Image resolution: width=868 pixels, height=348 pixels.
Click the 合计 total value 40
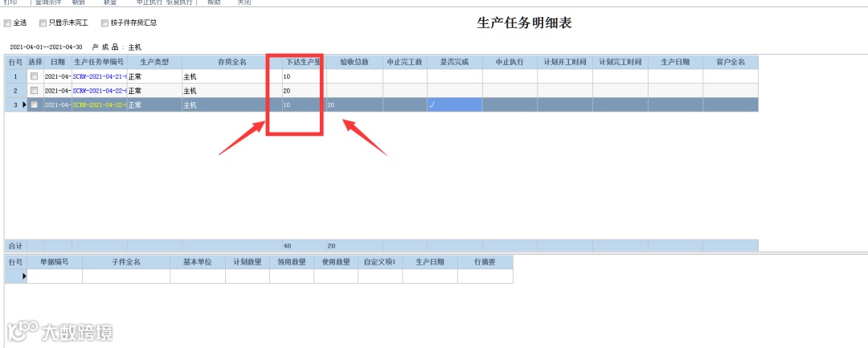coord(287,246)
